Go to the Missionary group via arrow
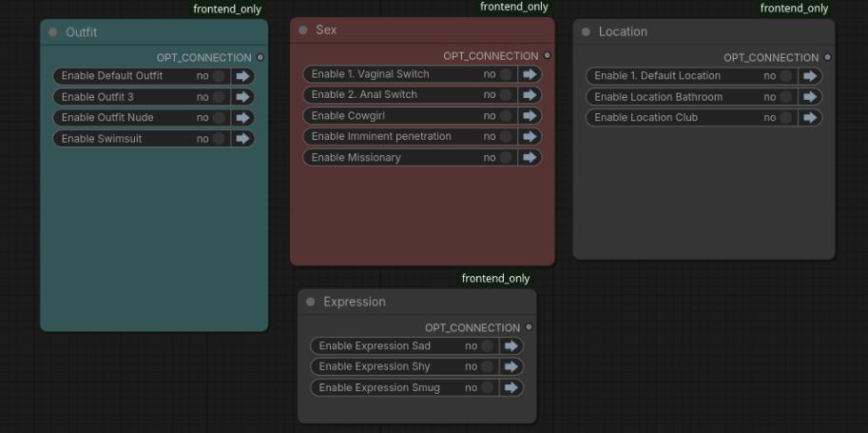This screenshot has width=868, height=433. [x=530, y=157]
